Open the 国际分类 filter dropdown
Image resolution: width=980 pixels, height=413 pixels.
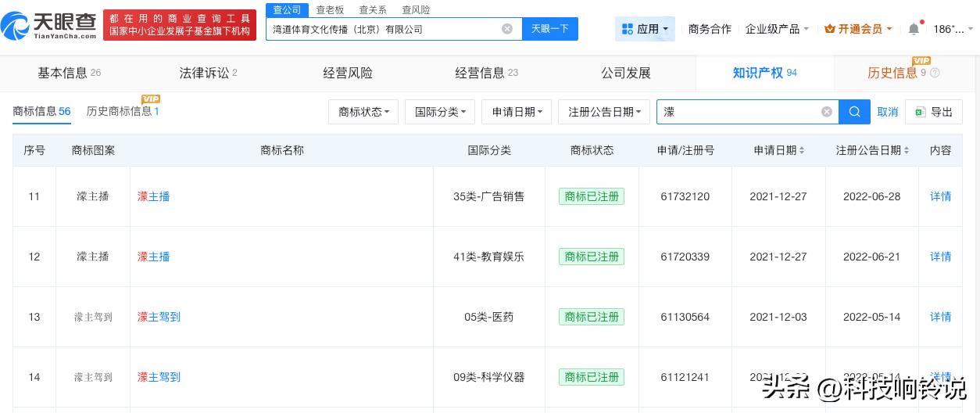tap(440, 112)
